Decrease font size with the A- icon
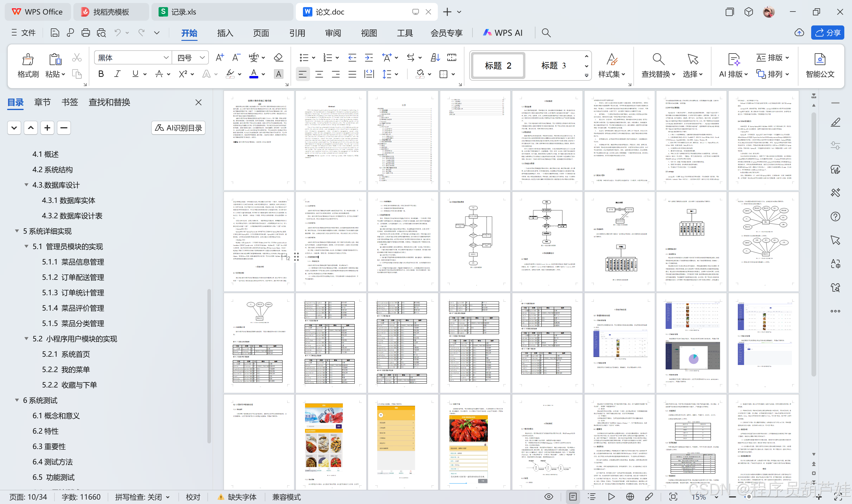This screenshot has height=504, width=852. pos(236,57)
